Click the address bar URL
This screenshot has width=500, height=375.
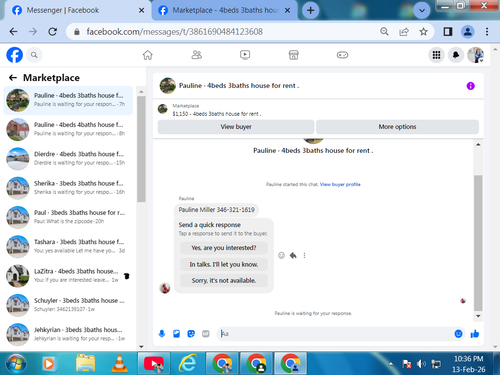(x=174, y=32)
